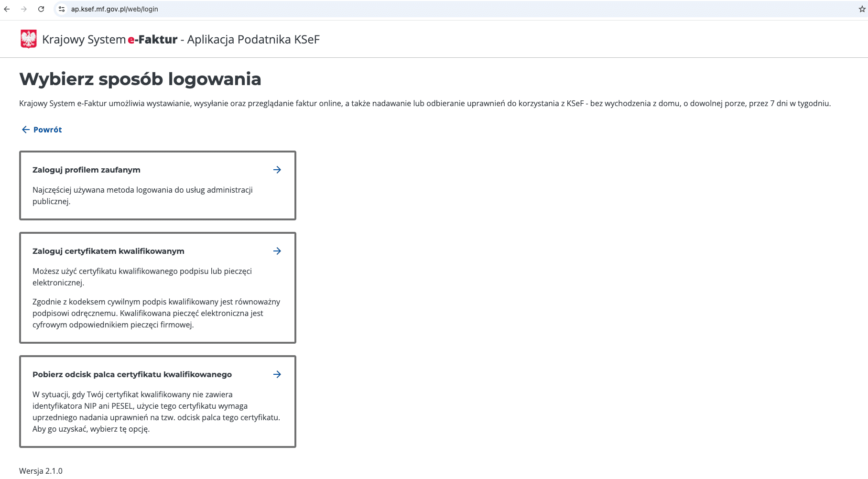Click arrow icon in profil zaufany card
Image resolution: width=868 pixels, height=479 pixels.
click(277, 170)
